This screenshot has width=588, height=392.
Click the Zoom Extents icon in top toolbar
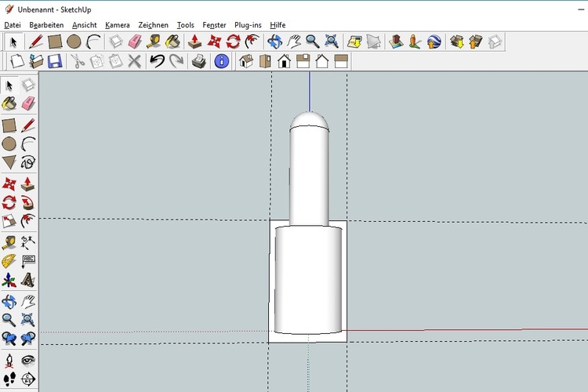(332, 42)
